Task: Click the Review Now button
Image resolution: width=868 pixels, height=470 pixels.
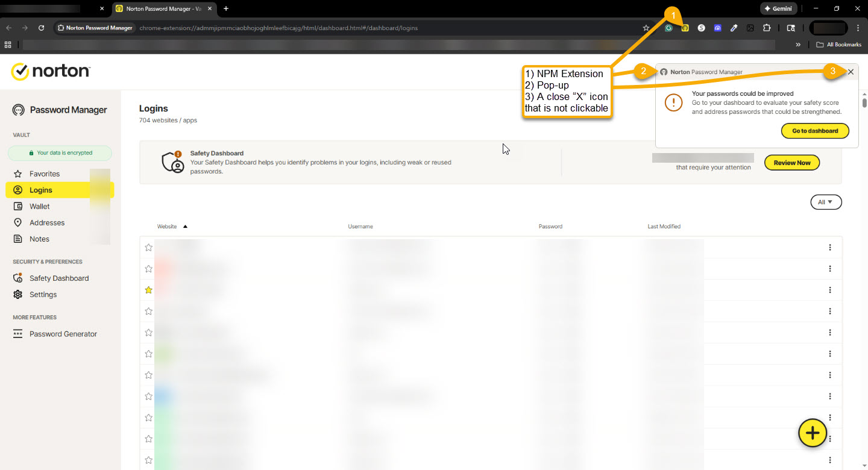Action: pyautogui.click(x=791, y=162)
